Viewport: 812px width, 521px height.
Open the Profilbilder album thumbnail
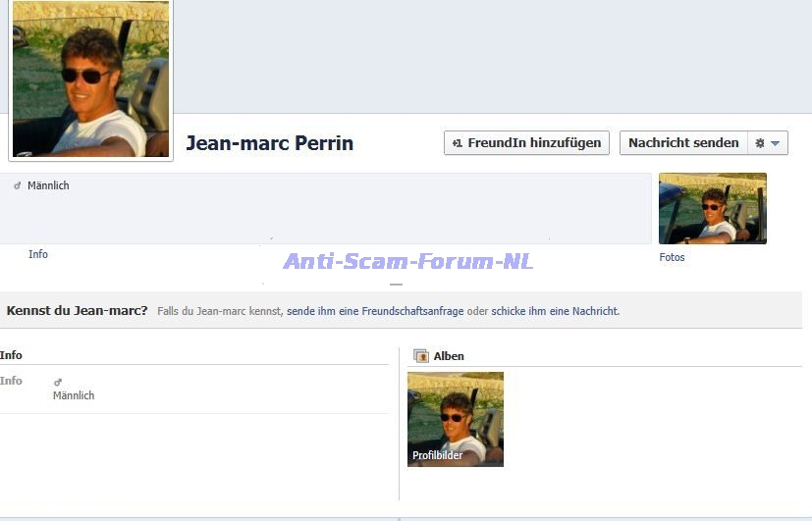pos(455,419)
